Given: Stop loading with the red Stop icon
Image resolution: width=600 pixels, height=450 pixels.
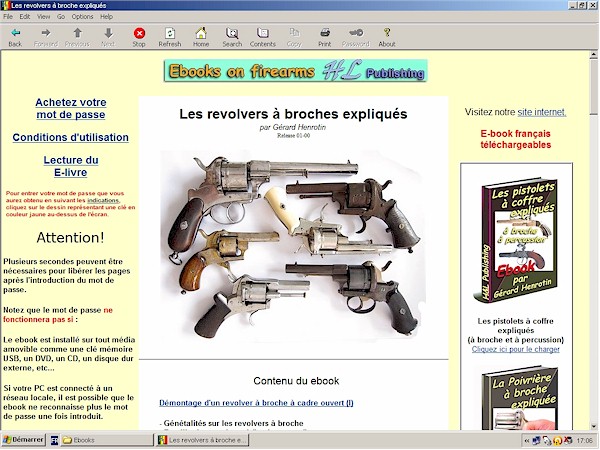Looking at the screenshot, I should tap(139, 37).
